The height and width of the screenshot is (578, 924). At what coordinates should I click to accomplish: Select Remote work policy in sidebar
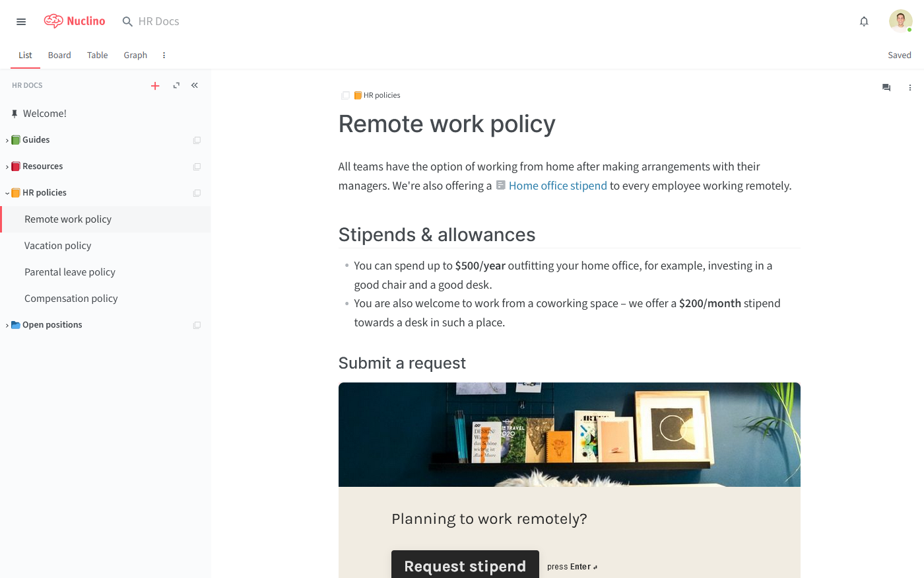(106, 219)
